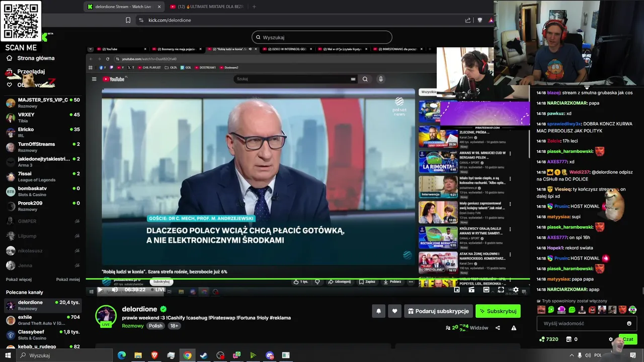
Task: Report stream with warning triangle icon
Action: [514, 328]
